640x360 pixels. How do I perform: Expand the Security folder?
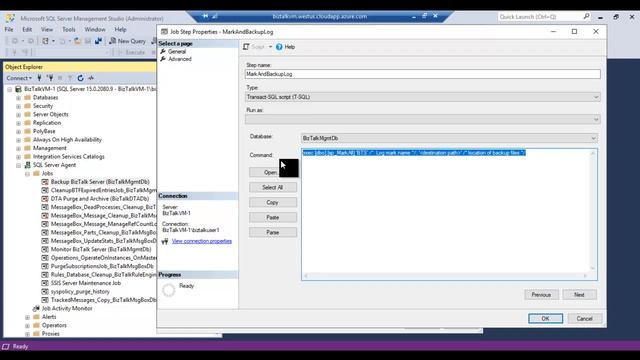18,106
